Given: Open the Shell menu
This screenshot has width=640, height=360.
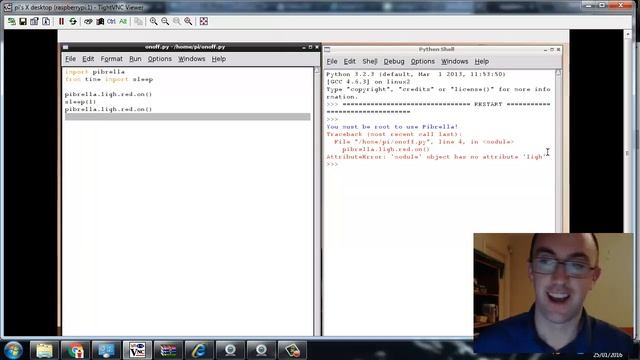Looking at the screenshot, I should pos(369,61).
